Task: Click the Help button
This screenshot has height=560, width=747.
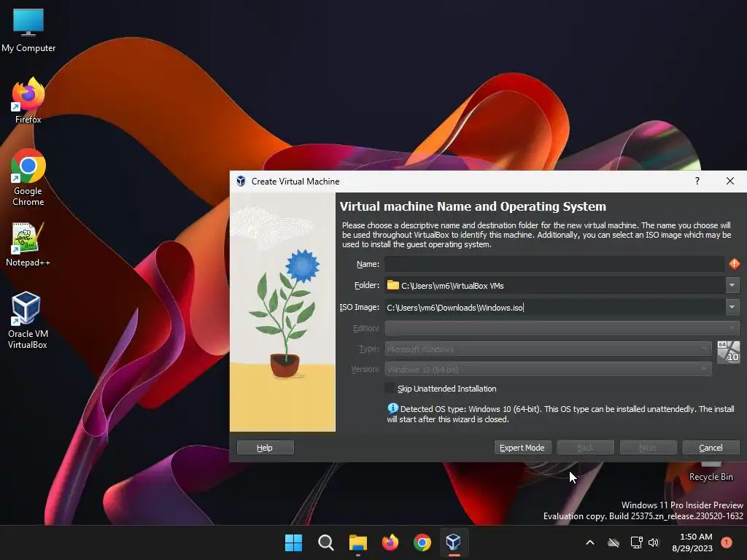Action: 265,448
